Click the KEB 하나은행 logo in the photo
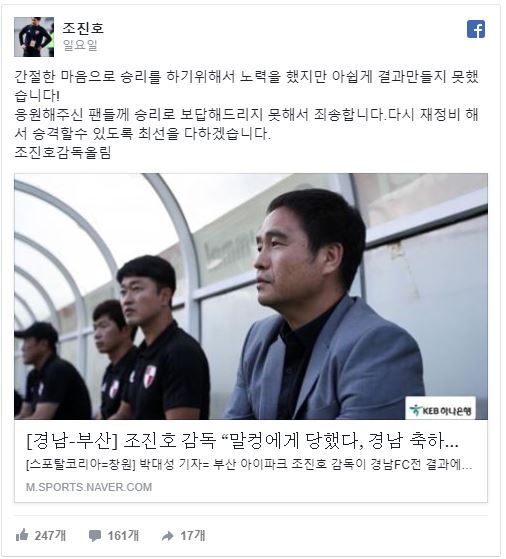Image resolution: width=506 pixels, height=559 pixels. click(x=440, y=410)
